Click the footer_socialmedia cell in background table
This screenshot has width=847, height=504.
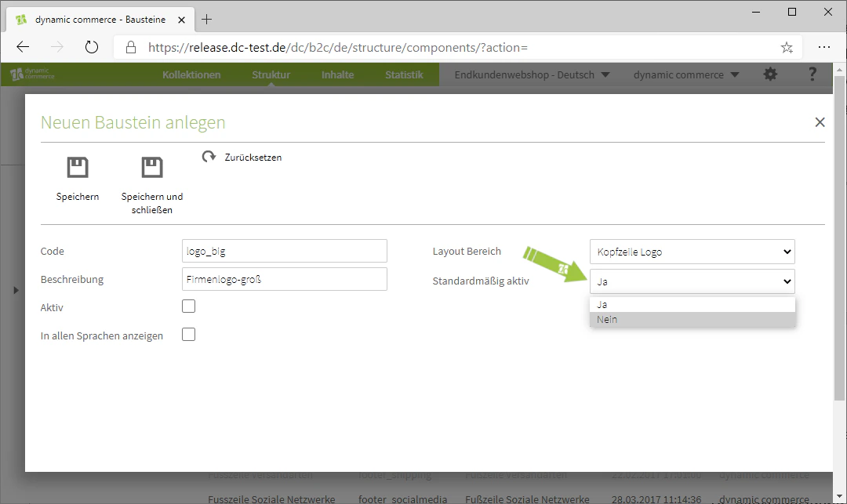pyautogui.click(x=403, y=499)
